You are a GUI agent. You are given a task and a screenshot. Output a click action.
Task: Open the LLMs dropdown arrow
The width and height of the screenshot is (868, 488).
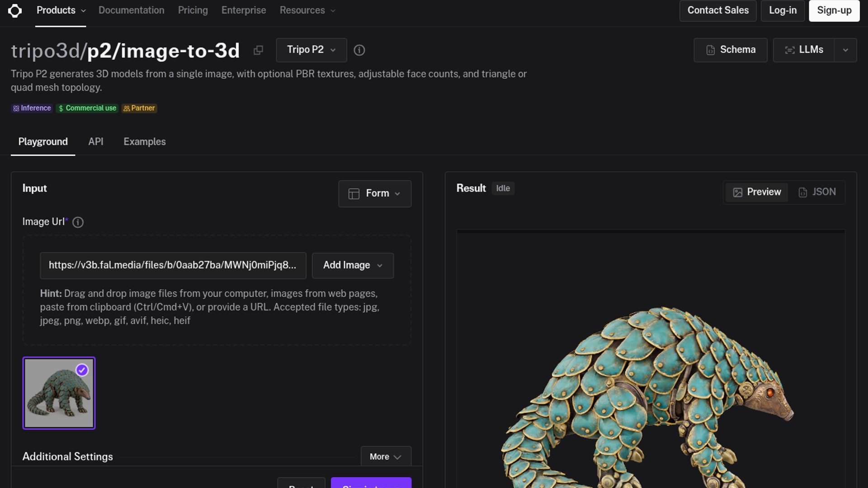(845, 50)
